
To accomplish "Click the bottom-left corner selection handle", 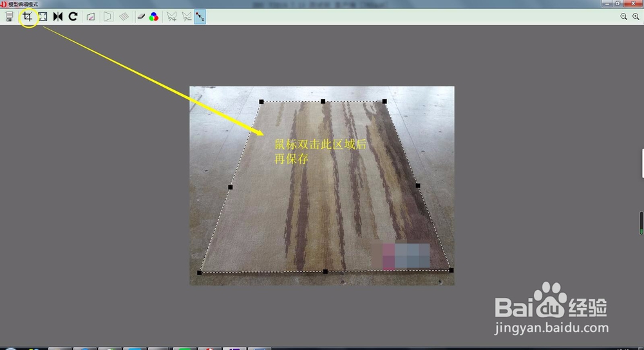I will pos(199,273).
